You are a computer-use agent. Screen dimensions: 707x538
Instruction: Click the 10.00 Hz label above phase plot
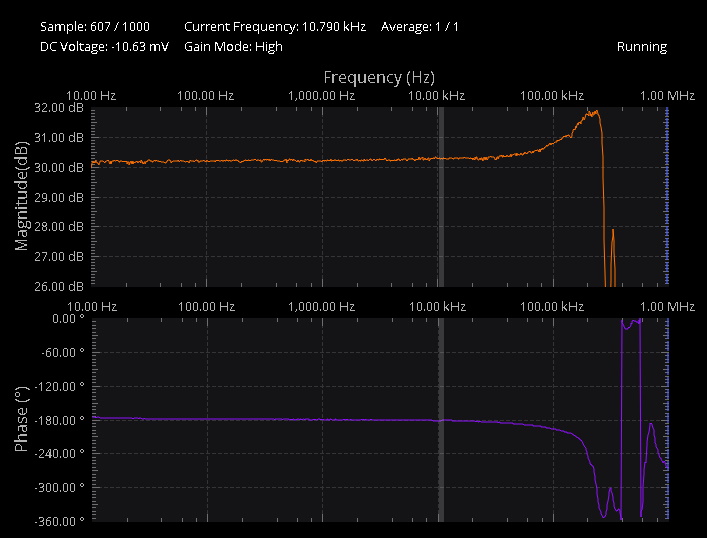pyautogui.click(x=91, y=306)
